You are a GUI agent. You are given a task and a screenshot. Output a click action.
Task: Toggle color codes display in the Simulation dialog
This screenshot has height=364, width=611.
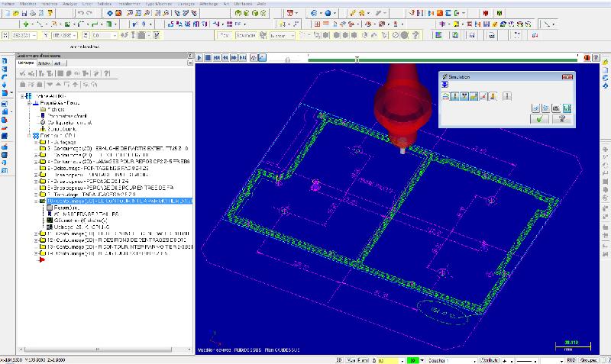tap(446, 96)
